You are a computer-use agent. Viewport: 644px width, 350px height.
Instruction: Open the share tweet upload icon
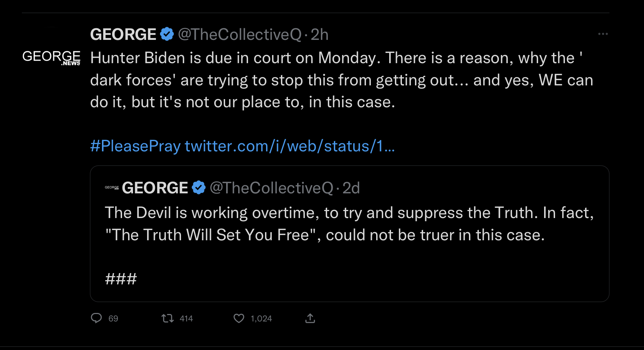tap(310, 318)
